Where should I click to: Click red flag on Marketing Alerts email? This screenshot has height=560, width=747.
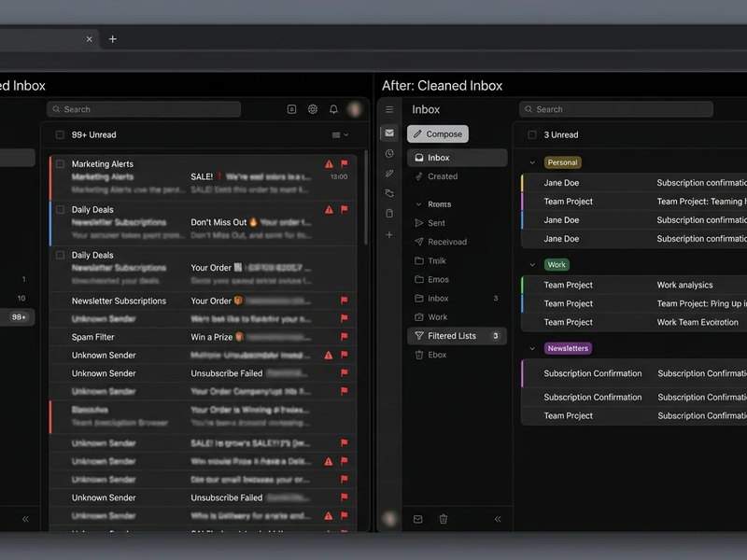coord(344,163)
